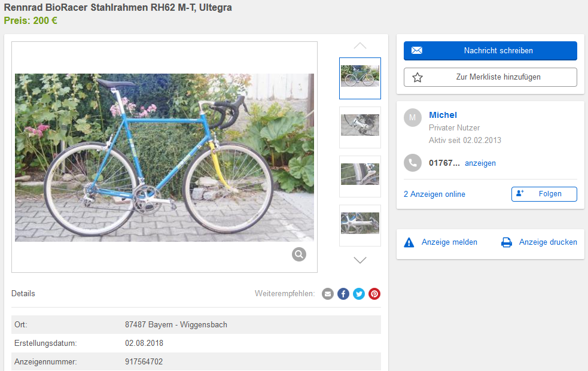The image size is (588, 371).
Task: Open seller profile Michel
Action: pos(443,115)
